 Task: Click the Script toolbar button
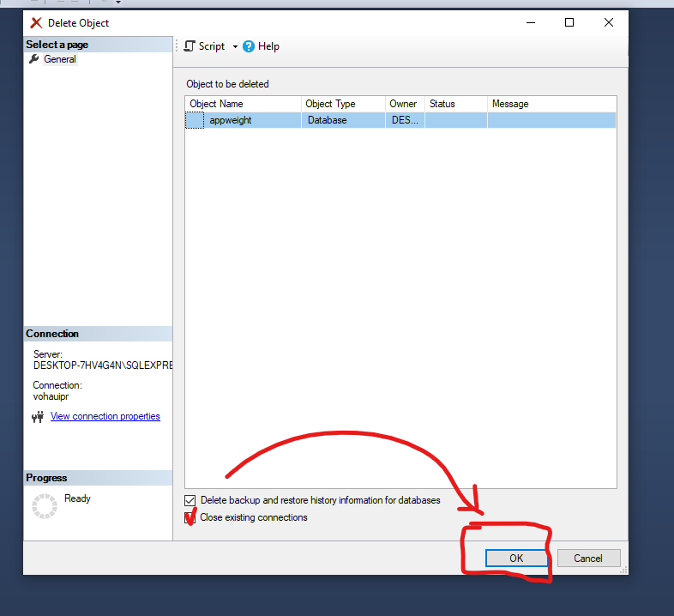[x=205, y=46]
